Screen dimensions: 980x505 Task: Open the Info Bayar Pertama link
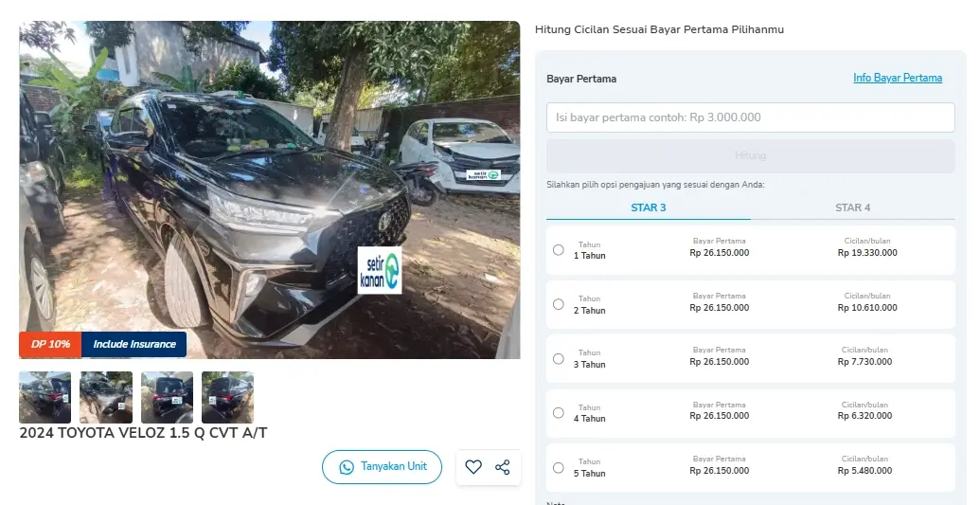897,78
